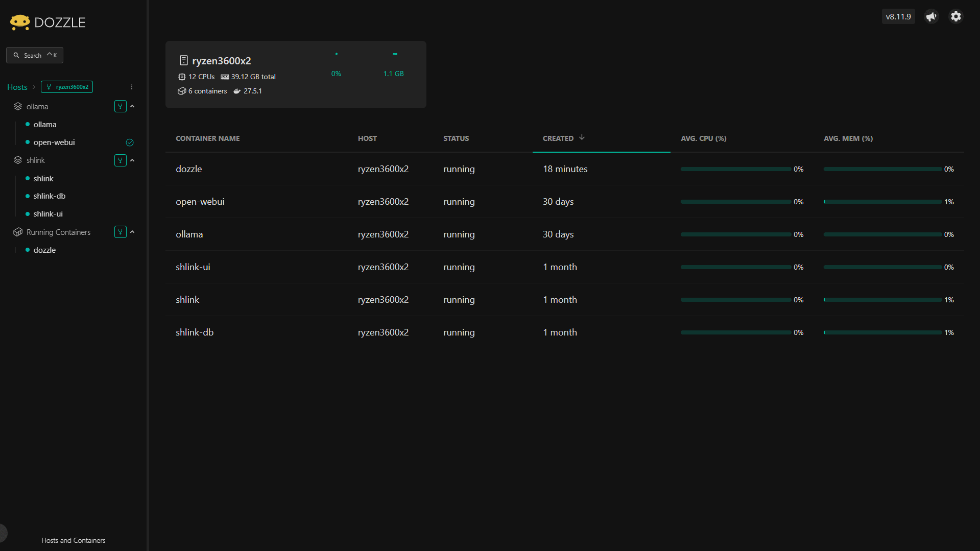Open dozzle container from table
The image size is (980, 551).
(x=189, y=169)
